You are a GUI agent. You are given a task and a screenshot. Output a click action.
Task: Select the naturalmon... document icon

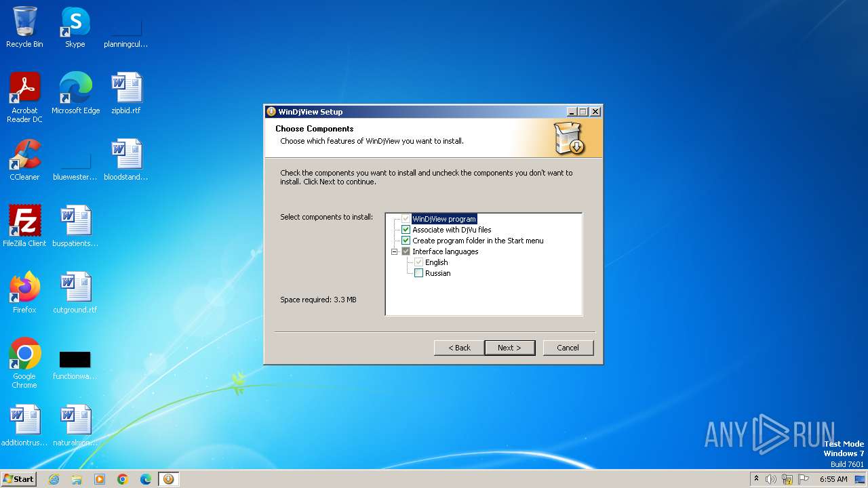75,426
